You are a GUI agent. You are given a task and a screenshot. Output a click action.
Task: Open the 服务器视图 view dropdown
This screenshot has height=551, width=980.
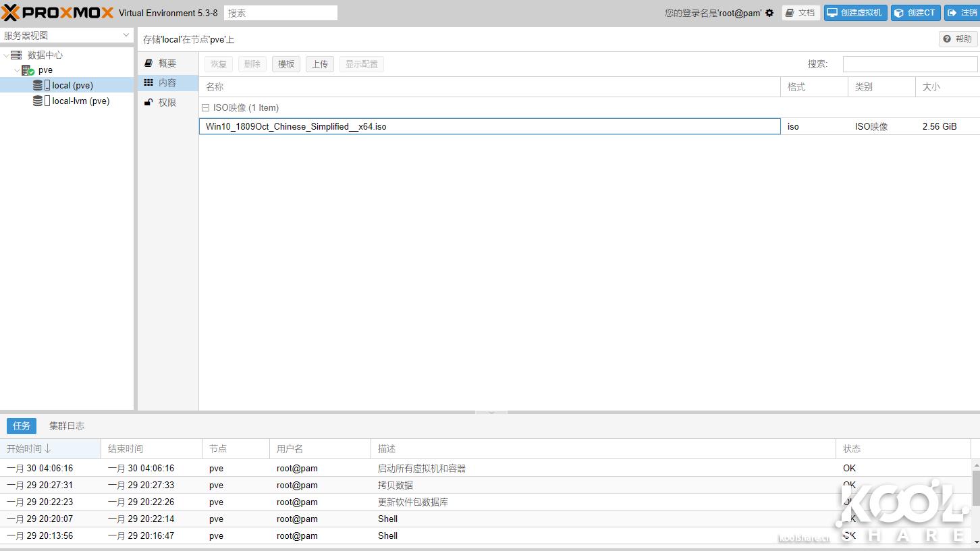point(67,35)
